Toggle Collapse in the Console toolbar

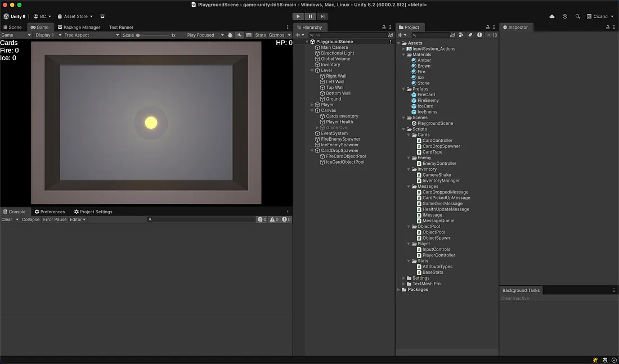30,219
